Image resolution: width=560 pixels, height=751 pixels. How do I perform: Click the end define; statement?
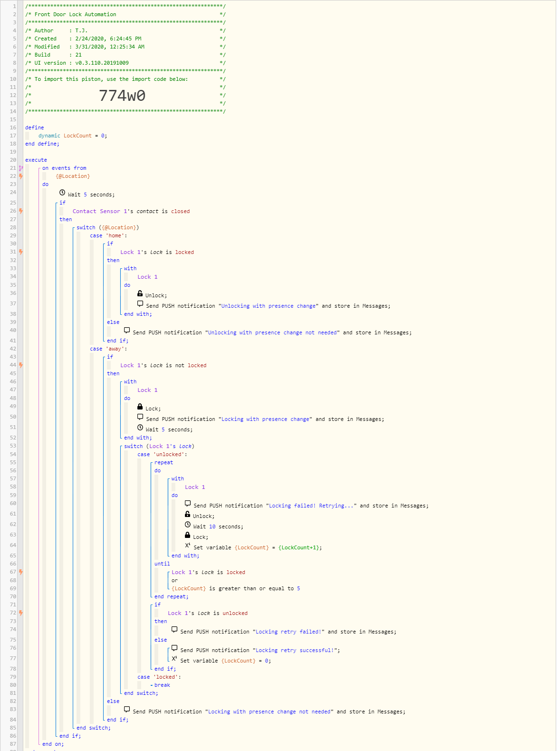(42, 144)
